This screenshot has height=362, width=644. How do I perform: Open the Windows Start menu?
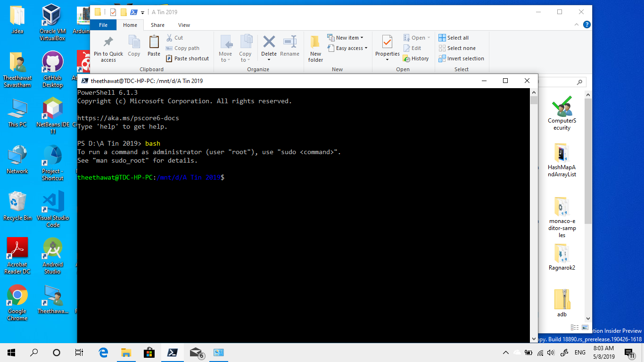pos(11,353)
